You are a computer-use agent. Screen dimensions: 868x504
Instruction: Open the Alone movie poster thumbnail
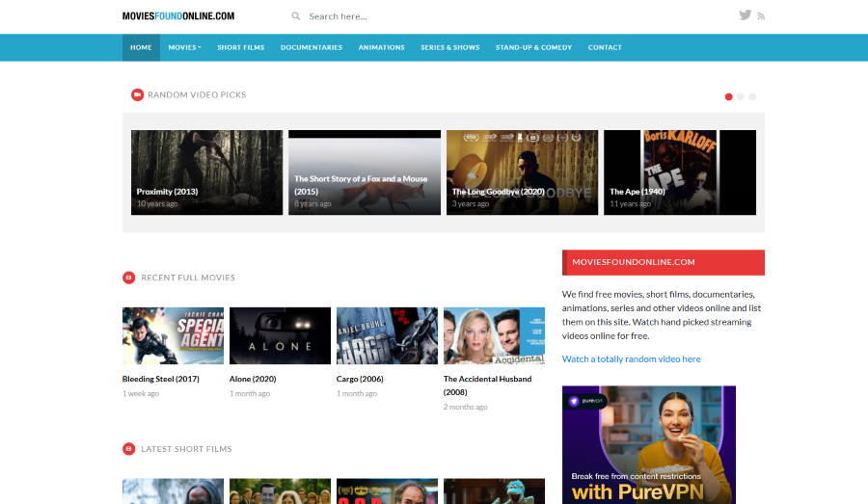(x=280, y=335)
